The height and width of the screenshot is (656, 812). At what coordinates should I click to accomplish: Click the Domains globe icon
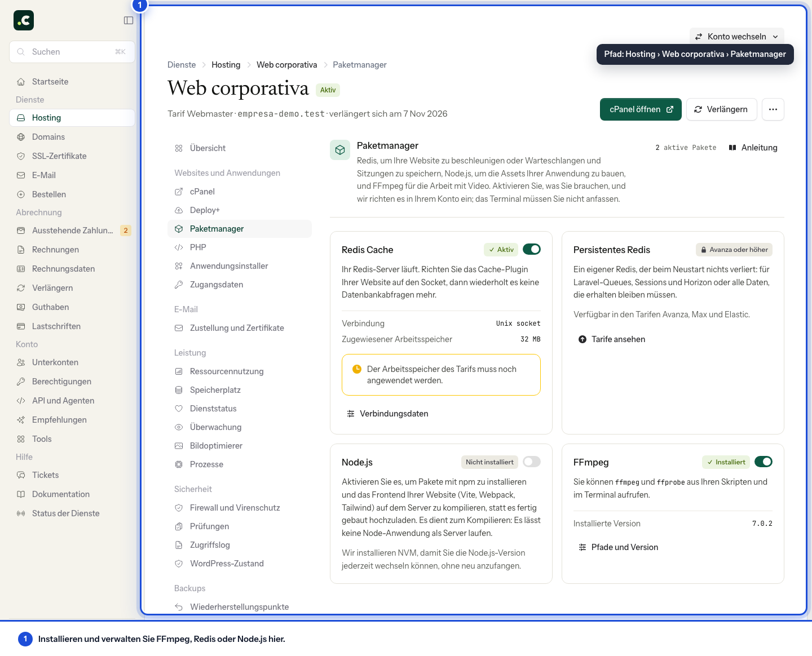pyautogui.click(x=21, y=137)
